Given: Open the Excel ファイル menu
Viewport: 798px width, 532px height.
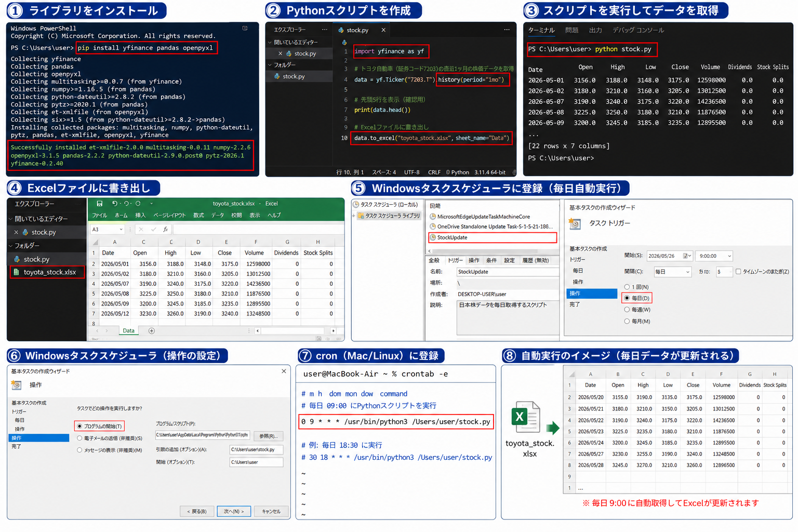Looking at the screenshot, I should [x=100, y=215].
